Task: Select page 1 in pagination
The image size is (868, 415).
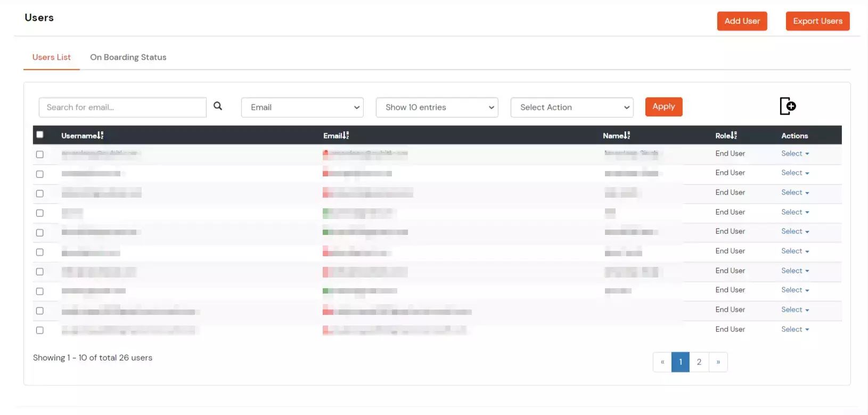Action: pyautogui.click(x=681, y=362)
